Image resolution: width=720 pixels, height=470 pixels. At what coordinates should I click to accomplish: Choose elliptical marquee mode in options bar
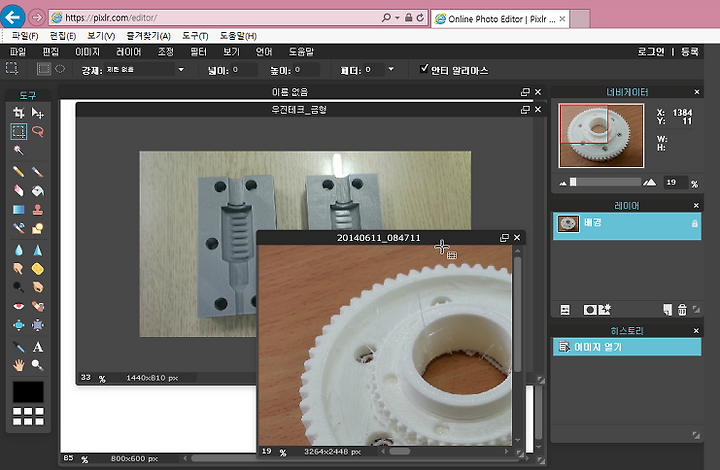60,69
